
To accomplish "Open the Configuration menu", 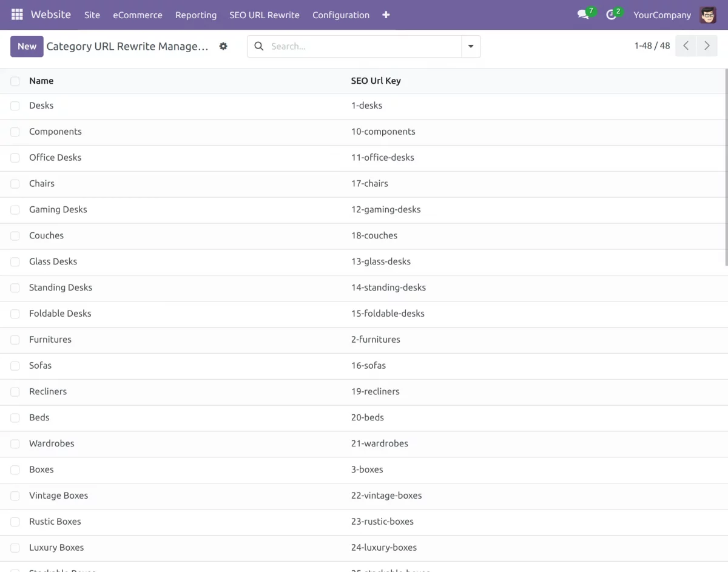I will 340,15.
